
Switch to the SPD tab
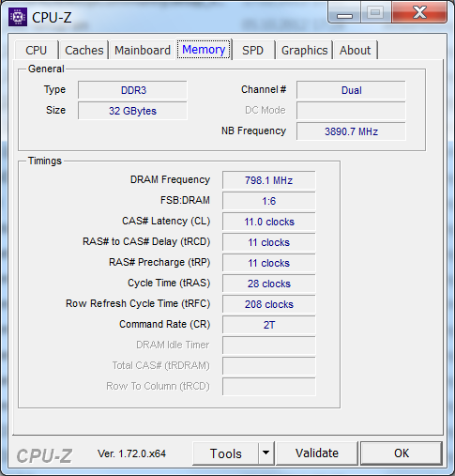[253, 50]
